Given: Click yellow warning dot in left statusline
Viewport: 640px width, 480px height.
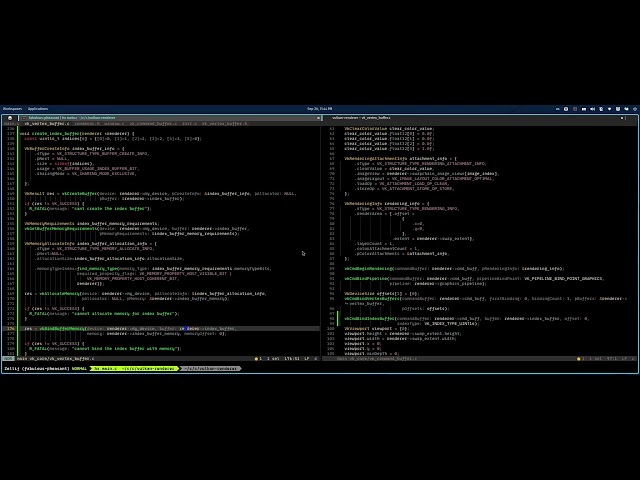Looking at the screenshot, I should click(x=256, y=359).
